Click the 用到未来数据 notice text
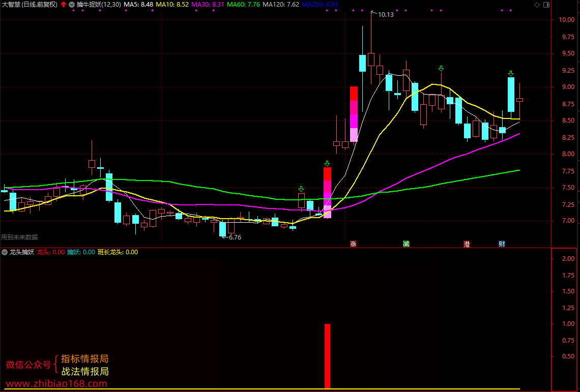 click(x=19, y=237)
